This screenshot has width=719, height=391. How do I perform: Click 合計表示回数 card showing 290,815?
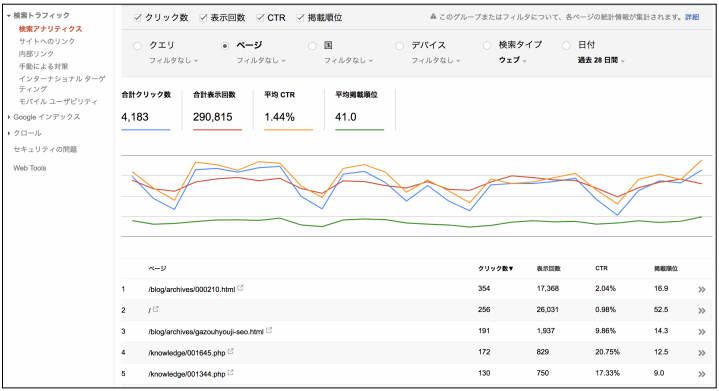click(217, 110)
